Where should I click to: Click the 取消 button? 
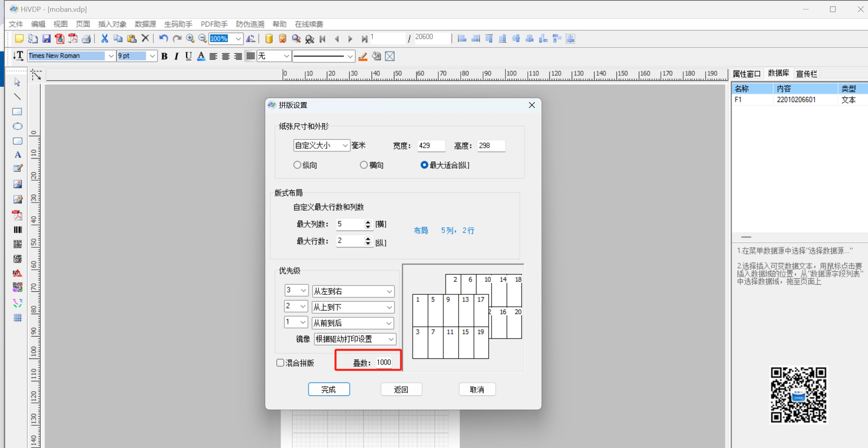(477, 389)
